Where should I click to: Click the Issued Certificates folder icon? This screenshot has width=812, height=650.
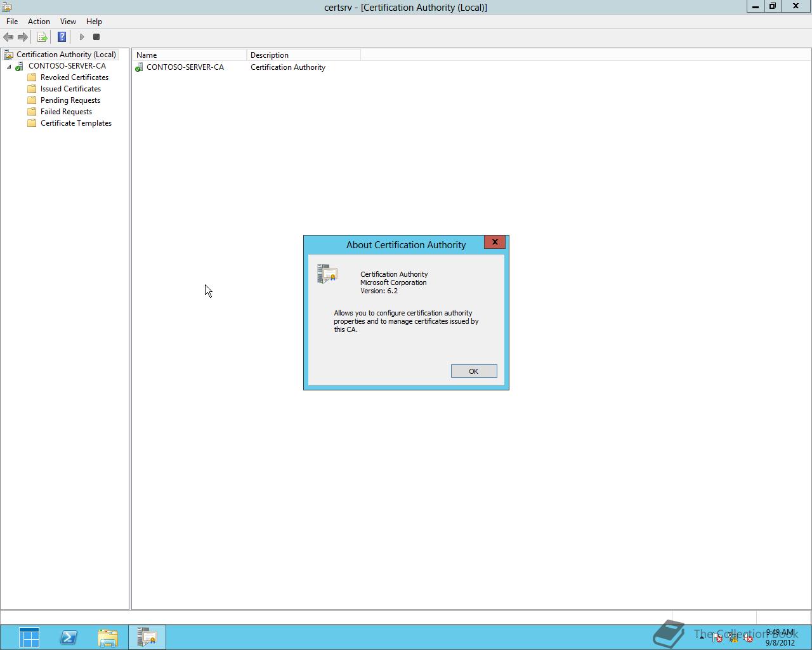point(32,89)
